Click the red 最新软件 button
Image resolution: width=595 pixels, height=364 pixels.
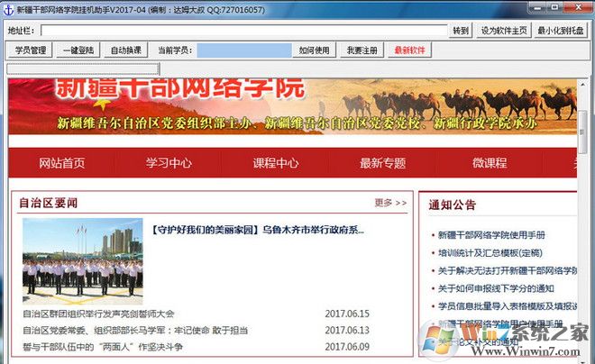tap(410, 50)
